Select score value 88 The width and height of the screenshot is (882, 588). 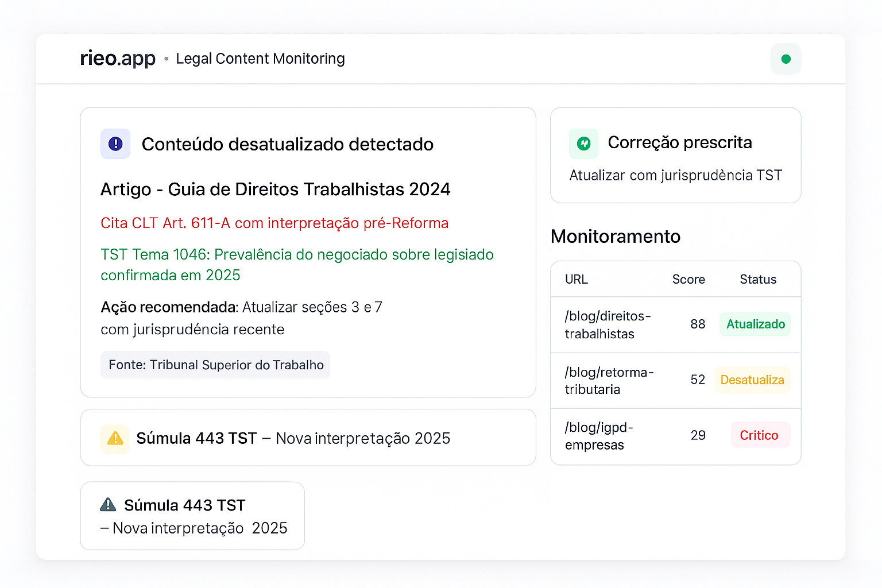[x=698, y=324]
